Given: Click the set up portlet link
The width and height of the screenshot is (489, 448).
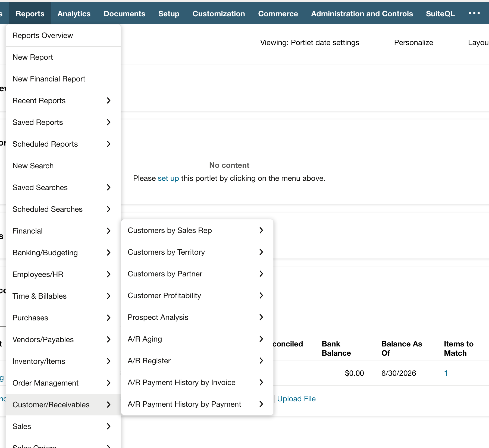Looking at the screenshot, I should (x=168, y=178).
